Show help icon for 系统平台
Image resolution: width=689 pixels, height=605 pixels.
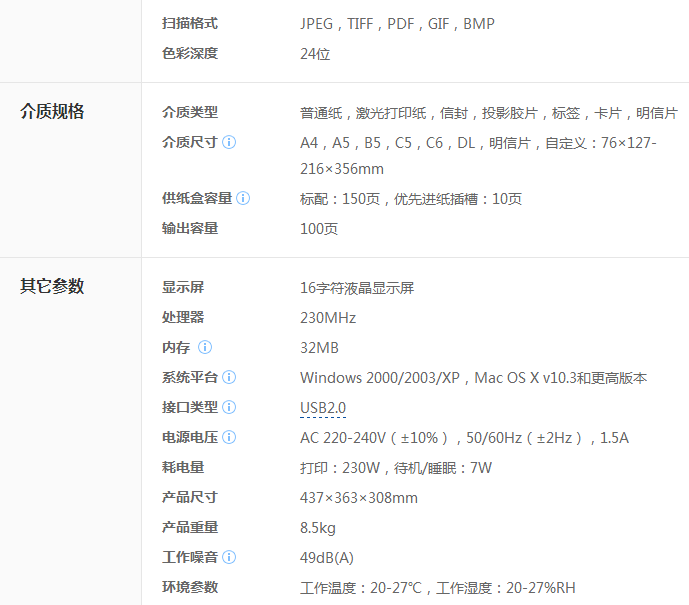pos(229,377)
